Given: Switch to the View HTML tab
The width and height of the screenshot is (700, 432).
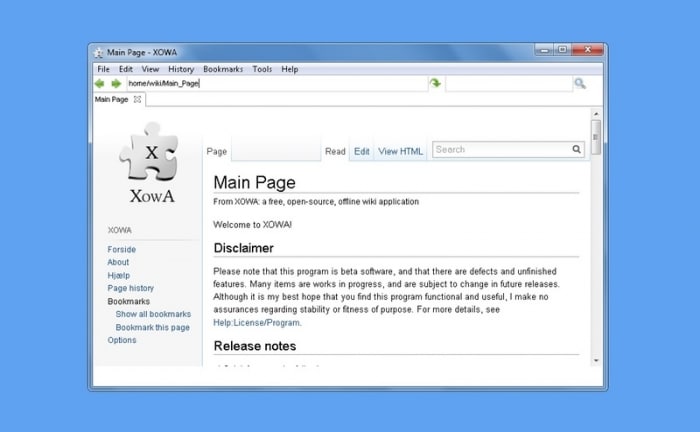Looking at the screenshot, I should click(400, 151).
